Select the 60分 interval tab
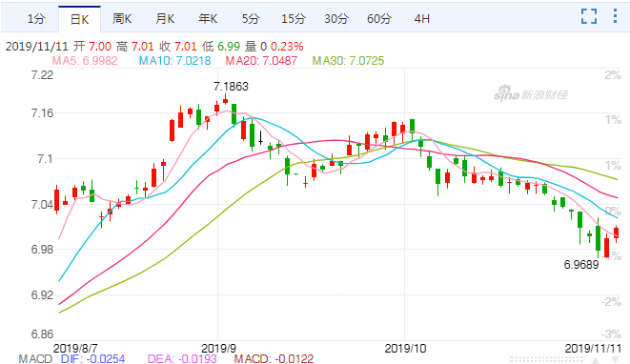The width and height of the screenshot is (630, 364). [x=379, y=19]
